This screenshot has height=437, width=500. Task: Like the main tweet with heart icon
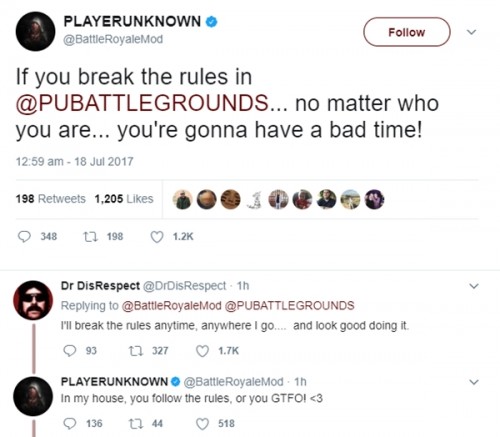[x=157, y=237]
